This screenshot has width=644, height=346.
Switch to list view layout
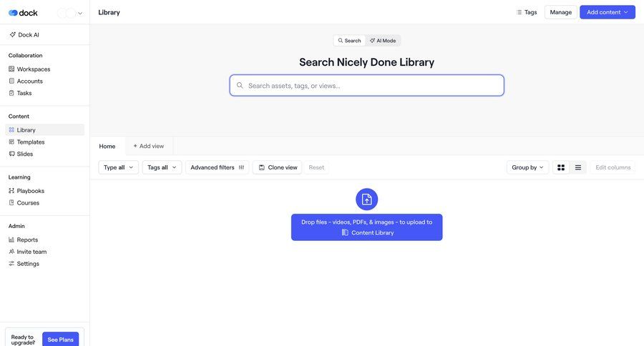[578, 167]
